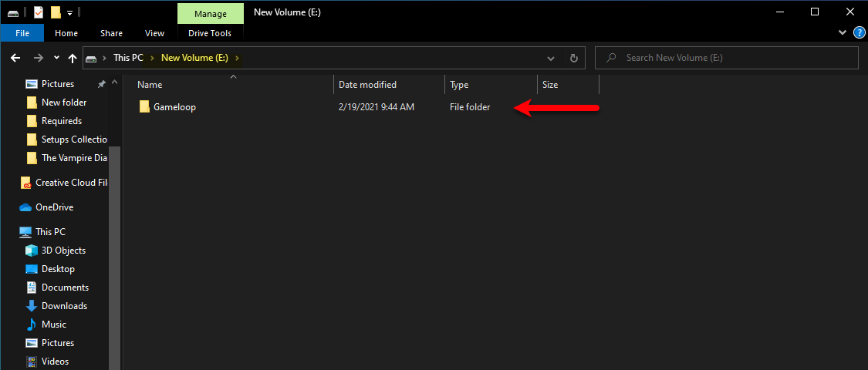
Task: Click the Forward navigation arrow
Action: pyautogui.click(x=39, y=58)
